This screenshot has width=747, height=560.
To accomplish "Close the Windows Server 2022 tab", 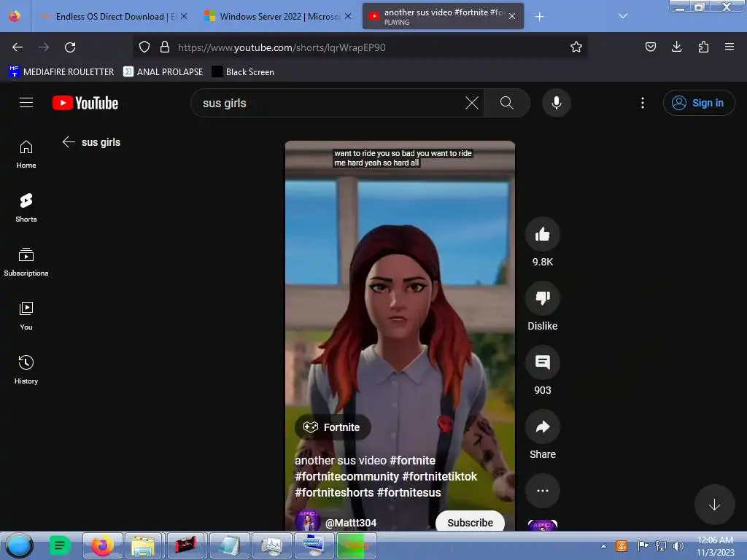I will (x=348, y=16).
